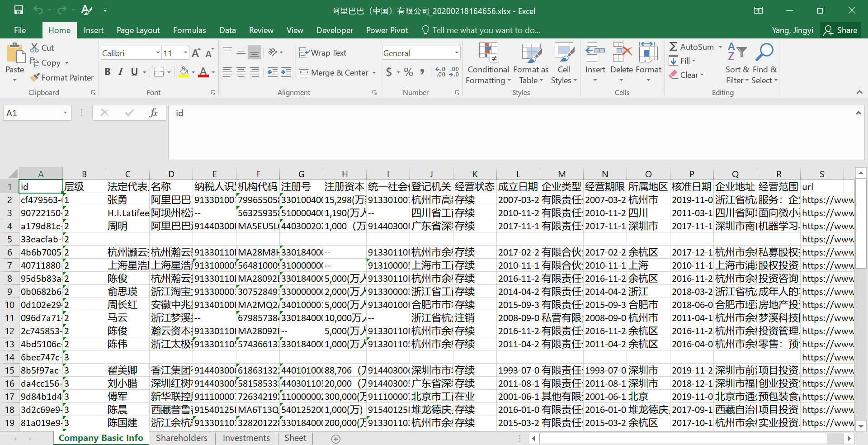Viewport: 868px width, 445px height.
Task: Toggle Bold formatting
Action: pos(107,72)
